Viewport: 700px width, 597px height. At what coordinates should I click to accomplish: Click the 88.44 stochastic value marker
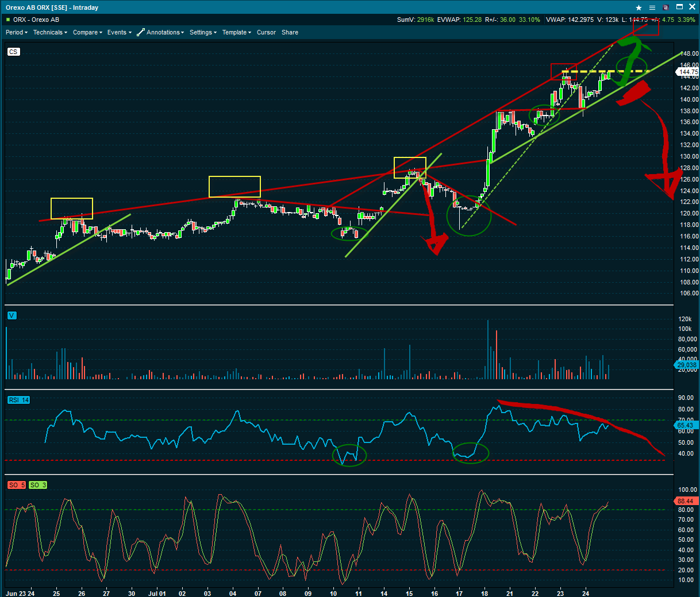[x=687, y=501]
